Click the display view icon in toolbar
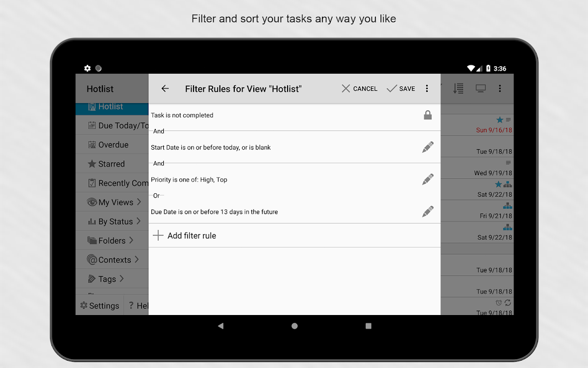The image size is (588, 368). 481,89
